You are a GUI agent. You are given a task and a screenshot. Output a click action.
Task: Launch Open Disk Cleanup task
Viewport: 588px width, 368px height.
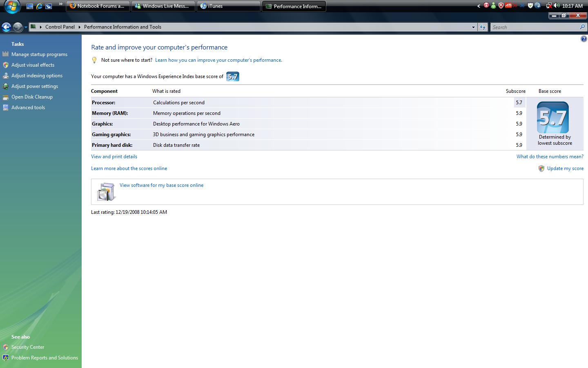(x=32, y=97)
